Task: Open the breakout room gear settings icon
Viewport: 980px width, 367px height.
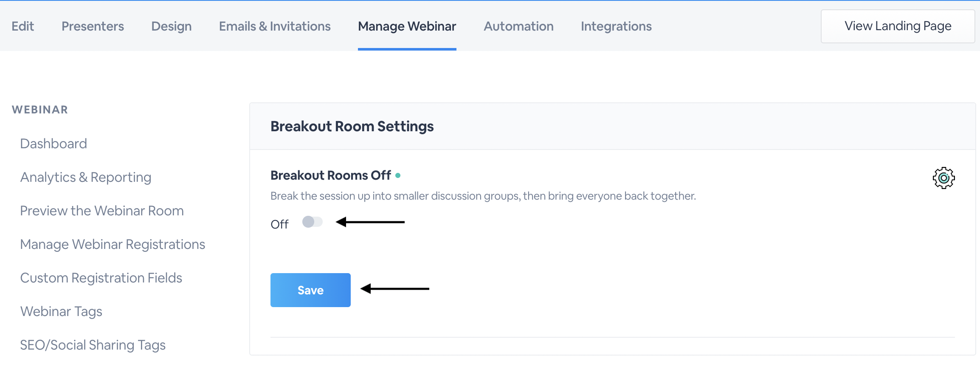Action: pos(943,178)
